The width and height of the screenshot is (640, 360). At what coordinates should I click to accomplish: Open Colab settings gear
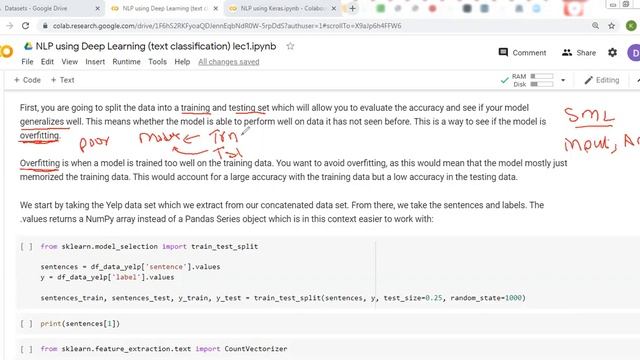(612, 53)
